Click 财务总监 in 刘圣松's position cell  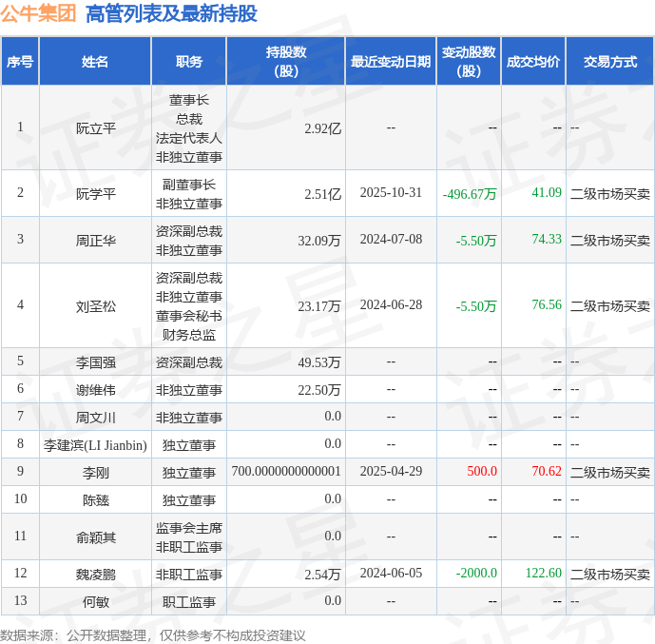(x=189, y=335)
